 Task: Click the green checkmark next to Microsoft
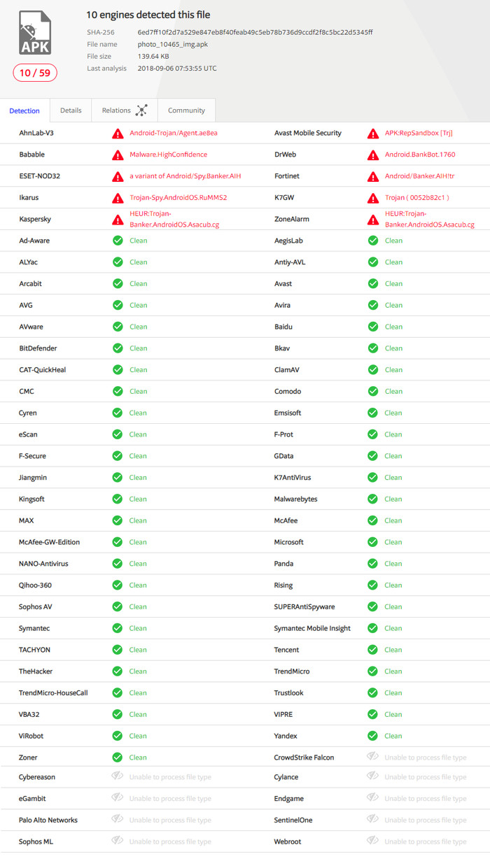pos(373,542)
